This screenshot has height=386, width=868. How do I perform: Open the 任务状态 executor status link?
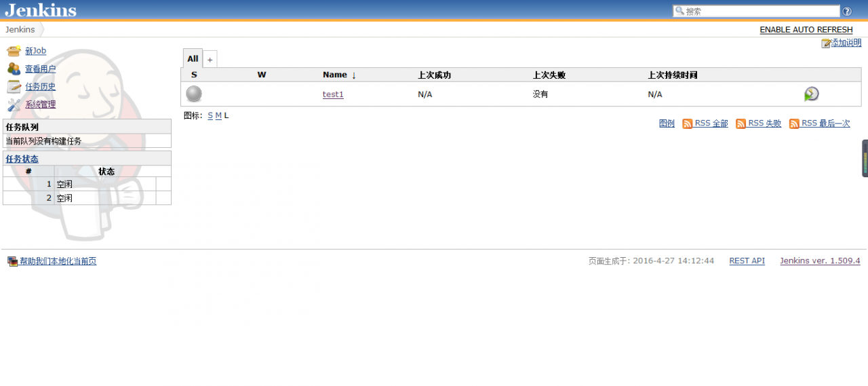click(x=22, y=159)
